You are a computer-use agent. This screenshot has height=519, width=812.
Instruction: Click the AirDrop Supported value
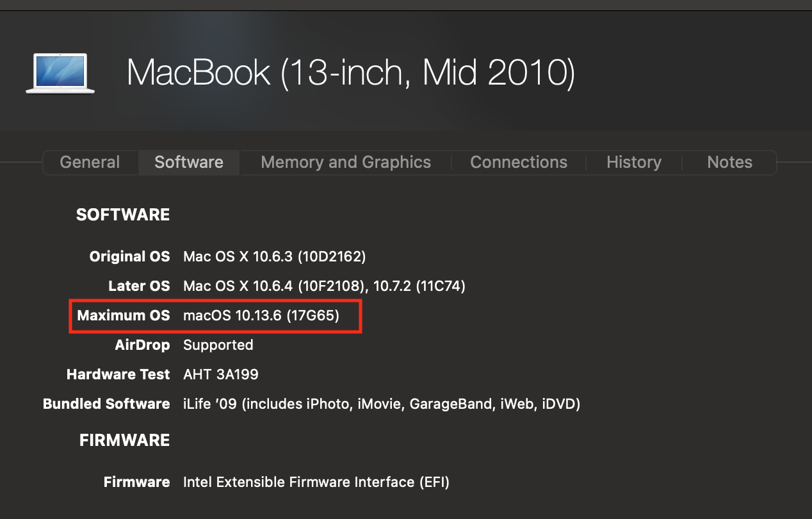(x=218, y=345)
